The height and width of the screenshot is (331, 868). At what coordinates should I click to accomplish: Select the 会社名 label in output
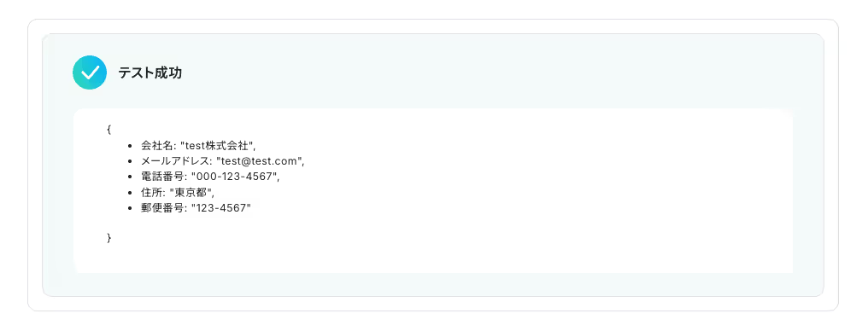157,146
